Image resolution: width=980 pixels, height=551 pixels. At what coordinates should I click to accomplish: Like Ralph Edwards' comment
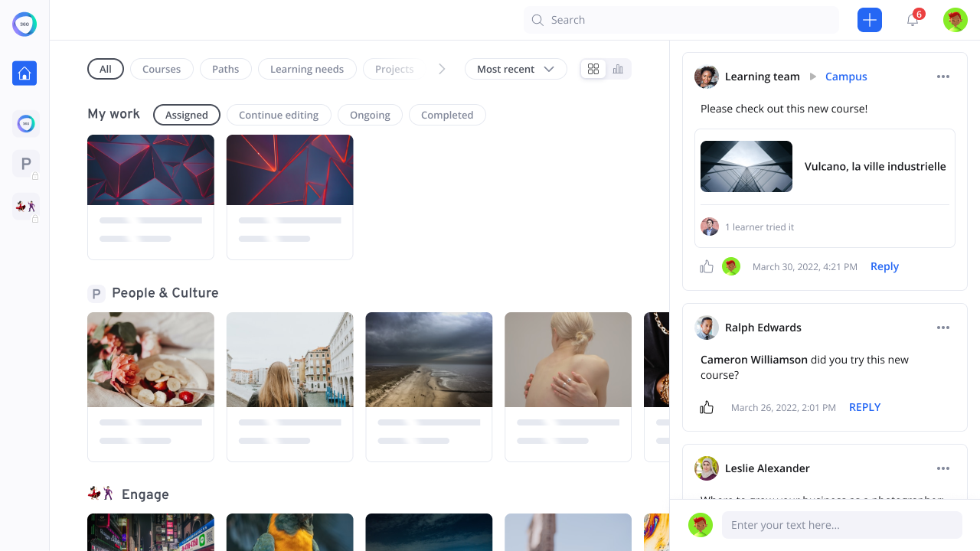pos(707,407)
